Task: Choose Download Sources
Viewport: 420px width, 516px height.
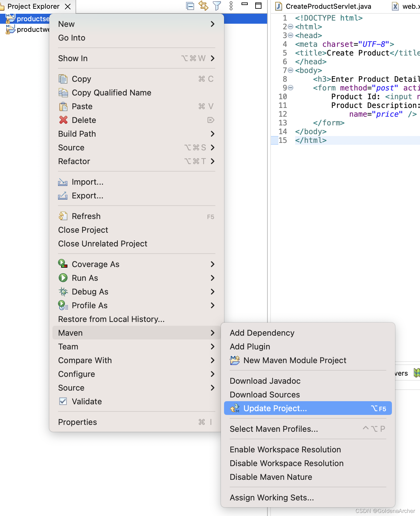Action: tap(308, 395)
